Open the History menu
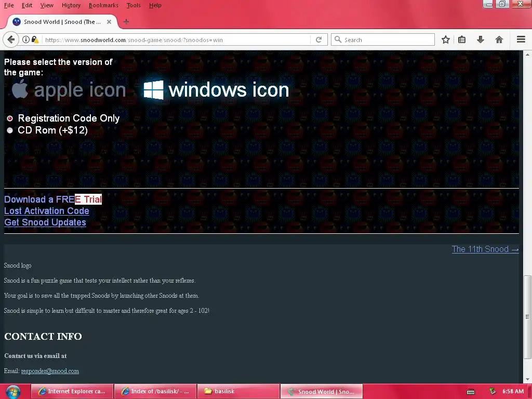Image resolution: width=532 pixels, height=399 pixels. 71,5
